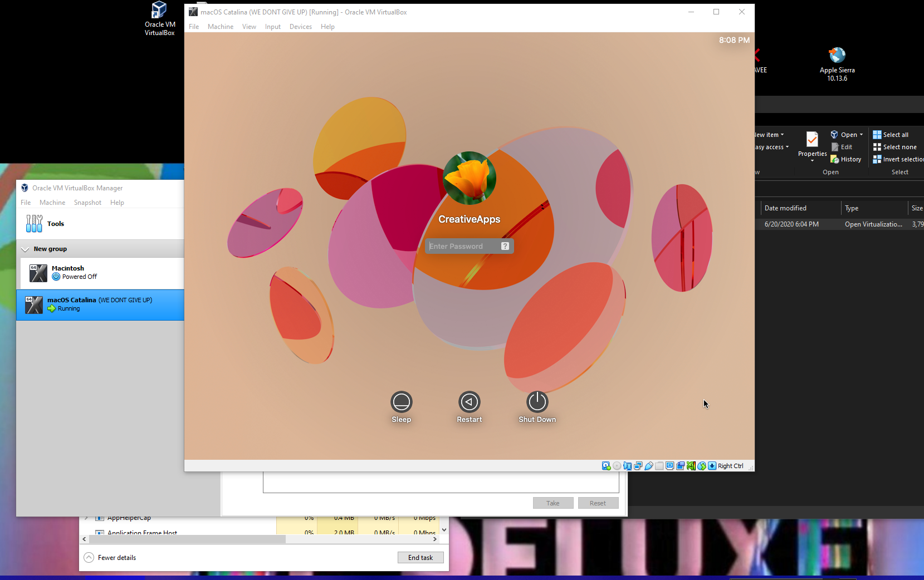
Task: Open Input menu in VM window
Action: coord(273,27)
